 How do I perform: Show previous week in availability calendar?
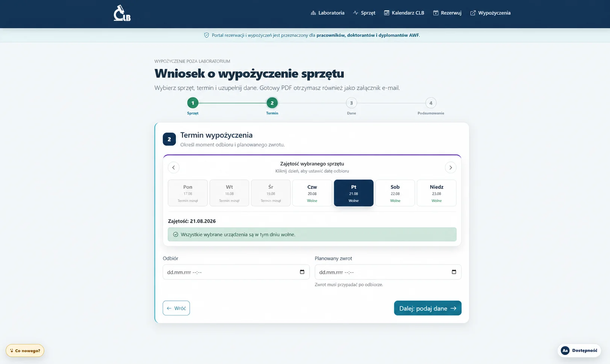173,168
